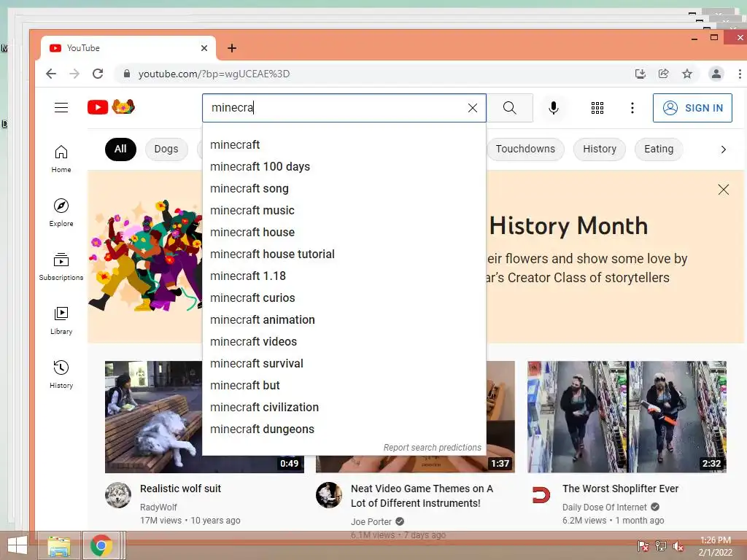Image resolution: width=747 pixels, height=560 pixels.
Task: Choose 'minecraft song' suggestion
Action: pos(344,189)
